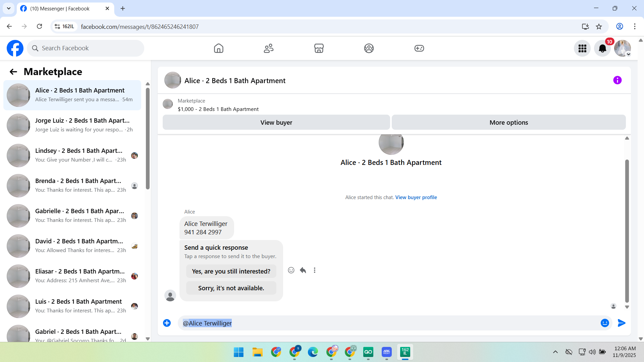
Task: Open the Marketplace storefront icon
Action: pyautogui.click(x=319, y=48)
